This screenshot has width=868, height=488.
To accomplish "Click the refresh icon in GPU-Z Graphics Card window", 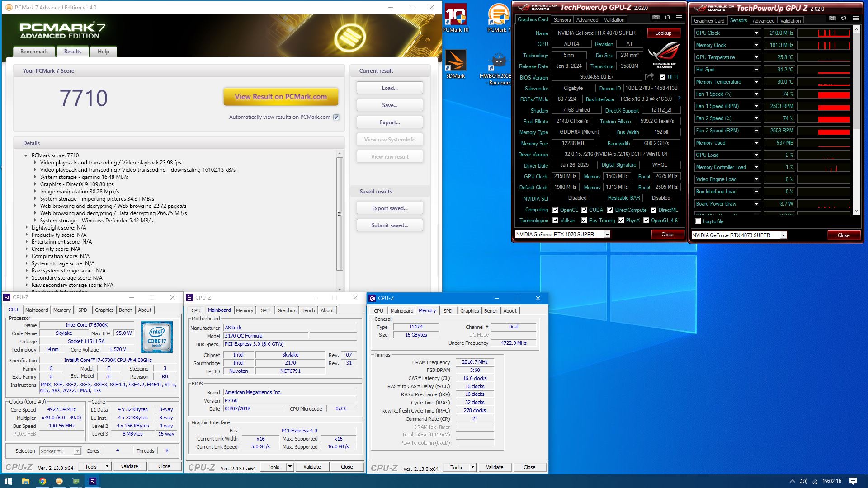I will pyautogui.click(x=667, y=18).
